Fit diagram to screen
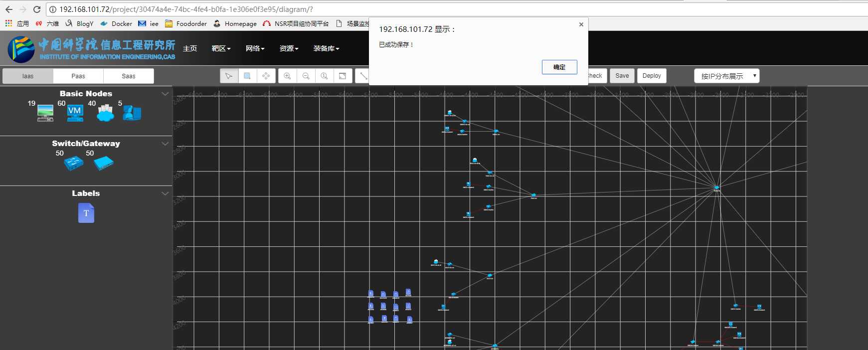This screenshot has height=350, width=868. tap(343, 76)
